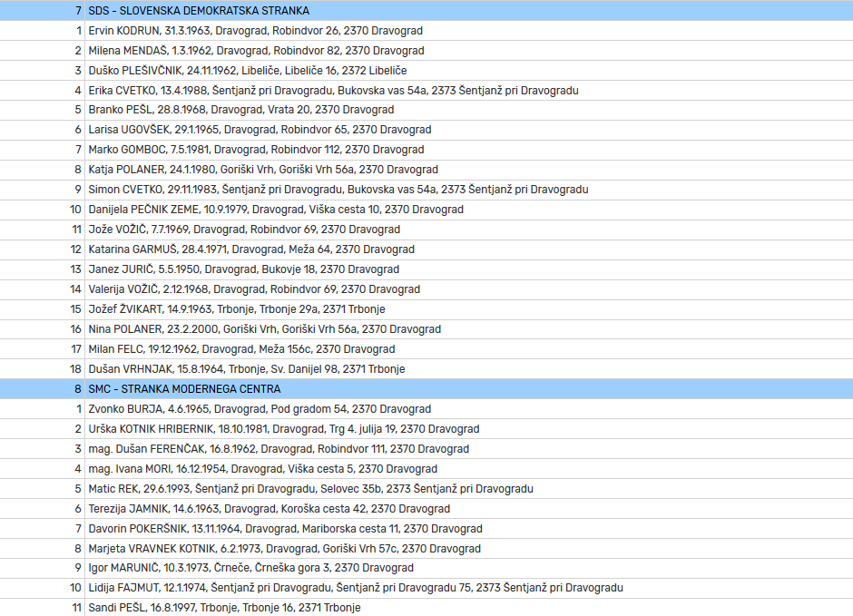Click mag. Dušan FERENČAK row
The height and width of the screenshot is (616, 853).
426,449
